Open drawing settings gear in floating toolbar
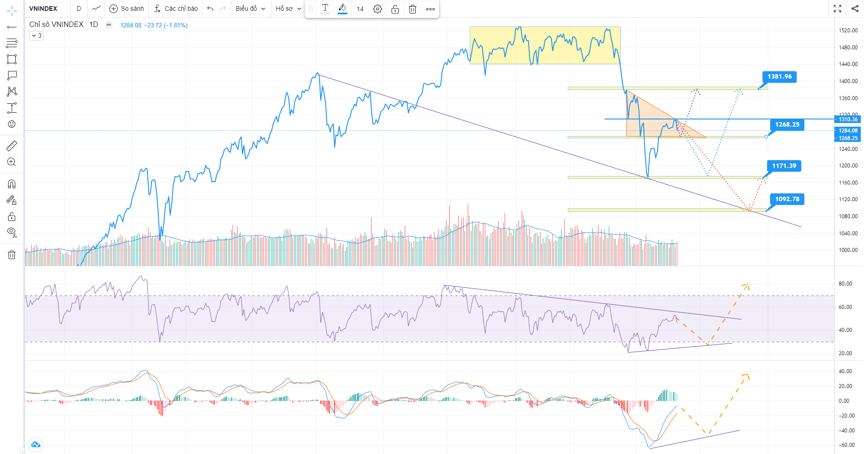 click(x=378, y=9)
